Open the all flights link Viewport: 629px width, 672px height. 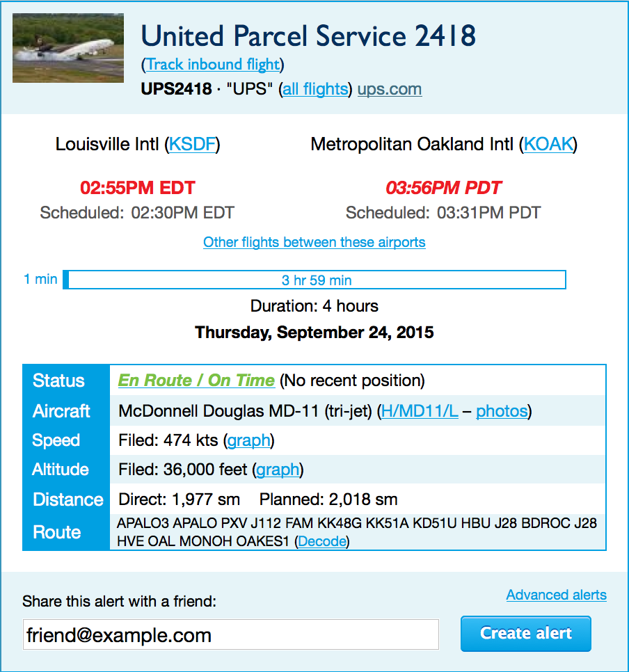click(315, 89)
